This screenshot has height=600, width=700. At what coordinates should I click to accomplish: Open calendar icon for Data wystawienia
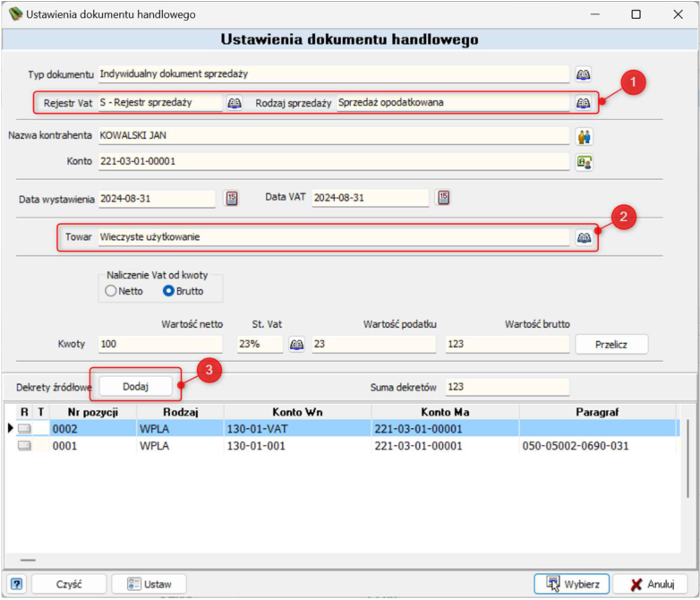(232, 198)
